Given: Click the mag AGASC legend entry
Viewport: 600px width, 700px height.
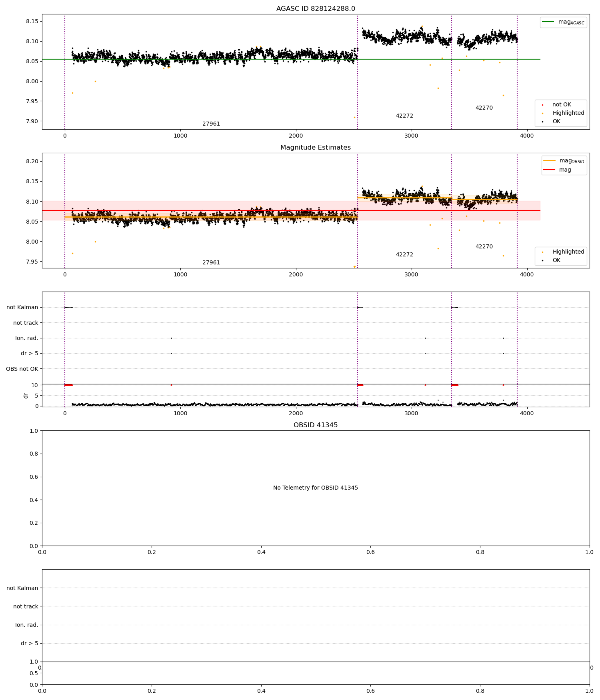Looking at the screenshot, I should coord(563,22).
